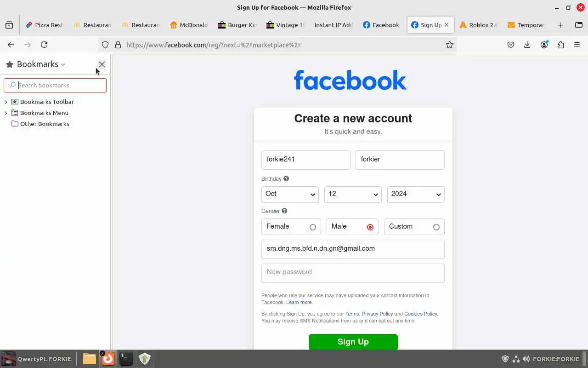Launch the terminal from the taskbar
The height and width of the screenshot is (368, 588).
(x=126, y=358)
